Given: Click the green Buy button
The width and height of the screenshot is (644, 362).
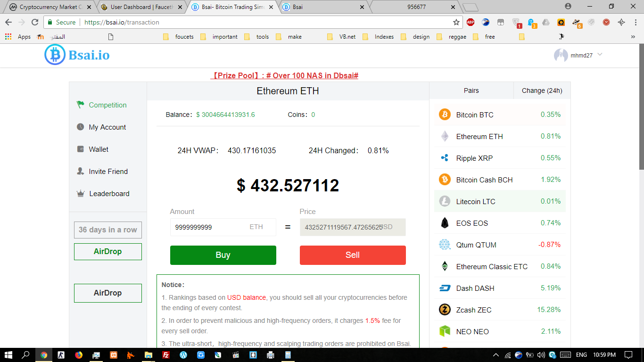Looking at the screenshot, I should point(223,255).
